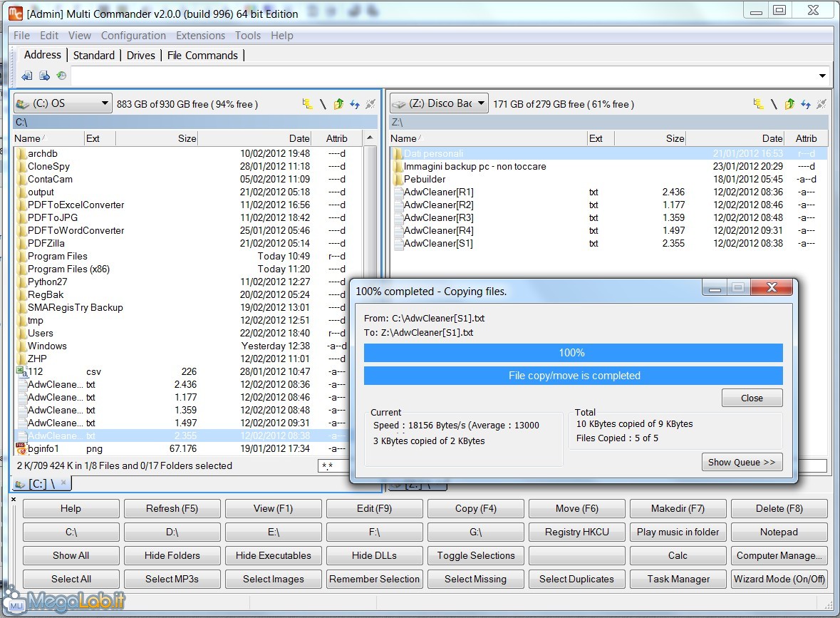Click the Z:\ path bar
The image size is (840, 618).
tap(608, 122)
